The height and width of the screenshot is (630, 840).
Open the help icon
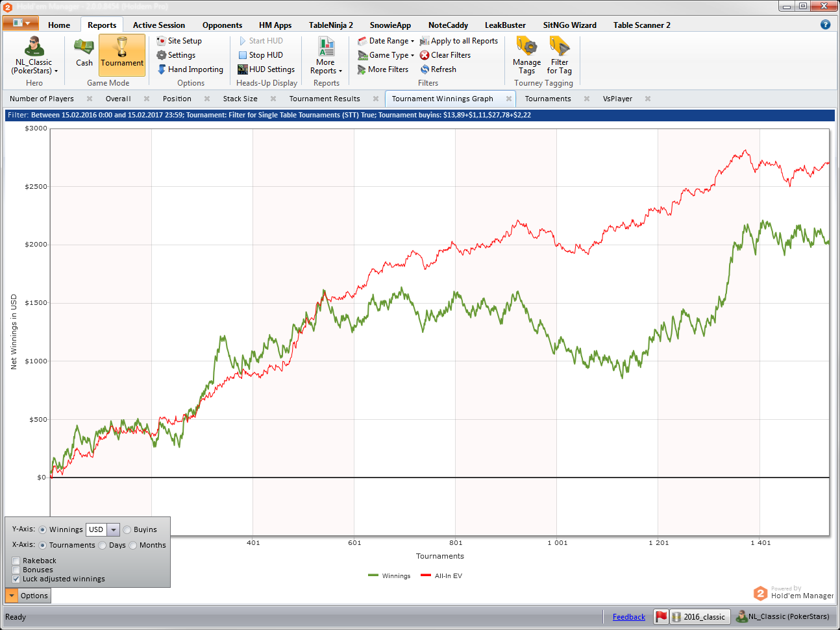coord(825,25)
